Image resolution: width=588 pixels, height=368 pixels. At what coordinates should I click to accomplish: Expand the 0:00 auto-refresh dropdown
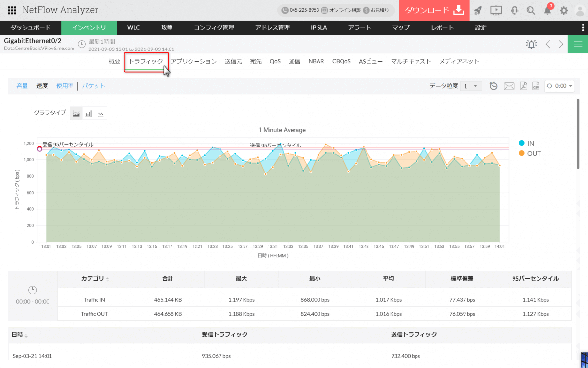coord(560,86)
